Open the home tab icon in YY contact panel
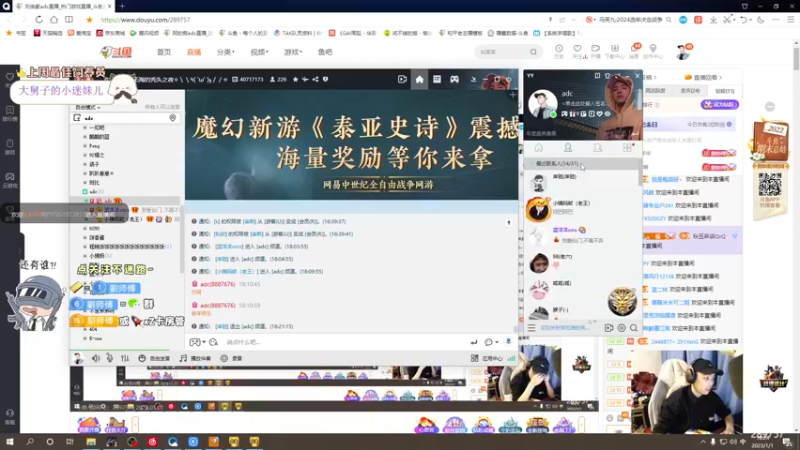 point(539,148)
